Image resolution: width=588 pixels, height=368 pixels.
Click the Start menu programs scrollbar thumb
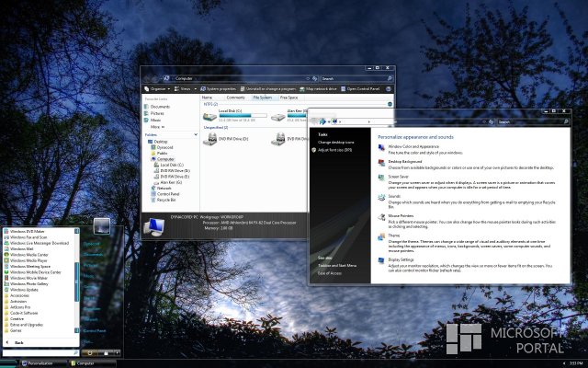pos(77,282)
